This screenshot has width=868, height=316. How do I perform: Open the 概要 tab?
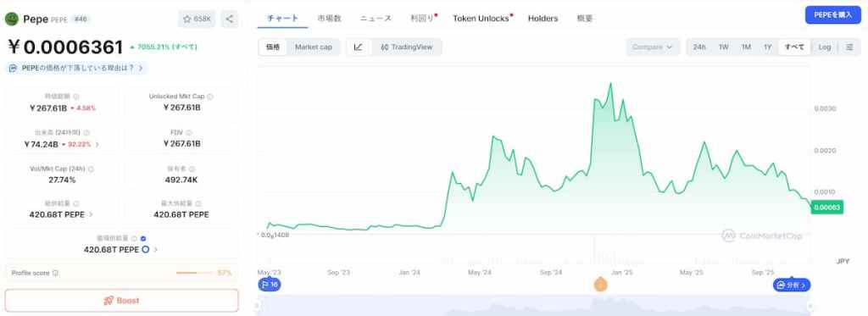click(x=585, y=19)
